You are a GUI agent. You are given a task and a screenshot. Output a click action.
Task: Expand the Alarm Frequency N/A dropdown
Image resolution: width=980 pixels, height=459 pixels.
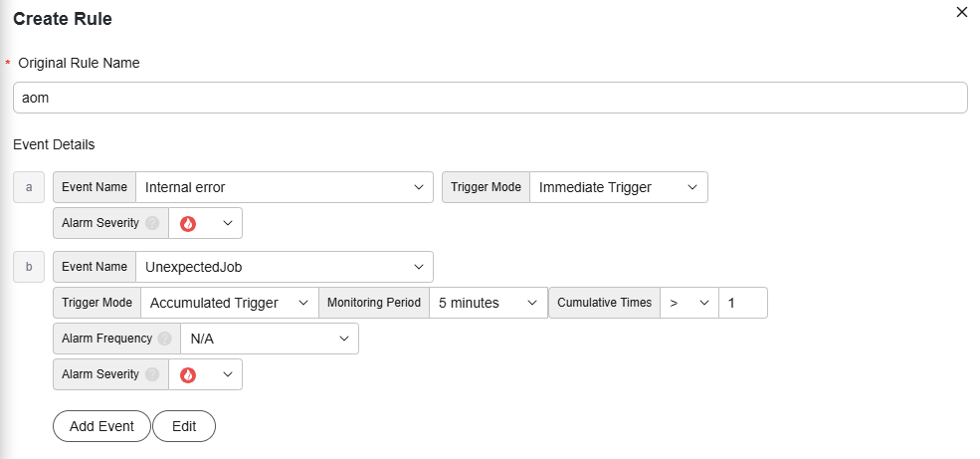(x=270, y=339)
